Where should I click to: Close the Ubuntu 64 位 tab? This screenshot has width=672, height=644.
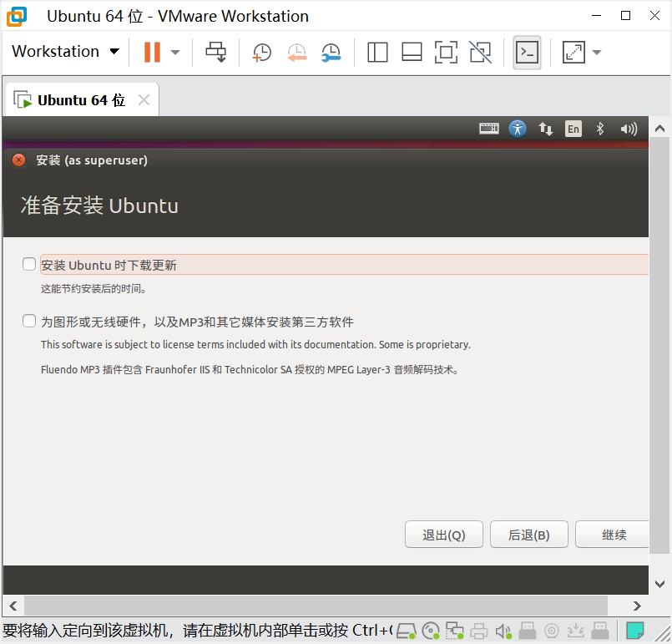(x=144, y=100)
